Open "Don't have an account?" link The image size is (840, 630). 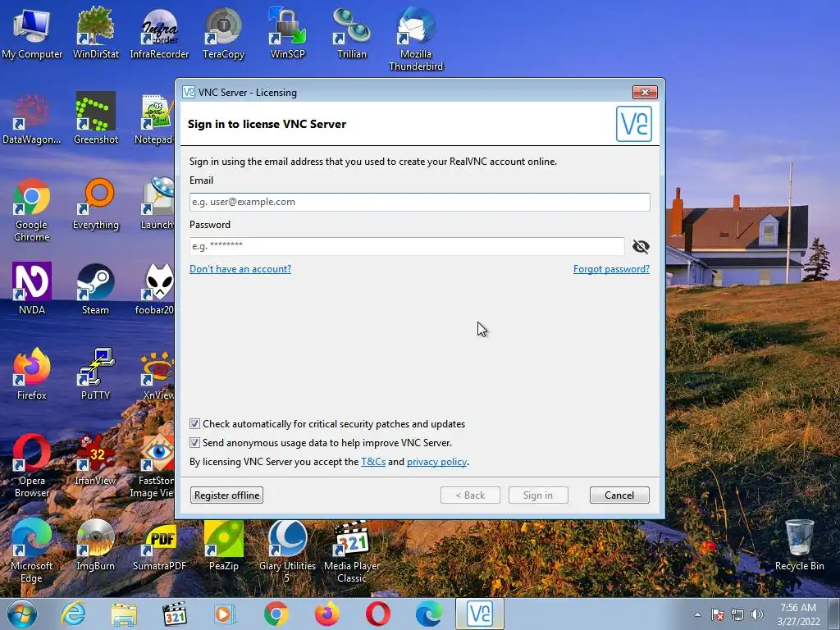tap(240, 269)
